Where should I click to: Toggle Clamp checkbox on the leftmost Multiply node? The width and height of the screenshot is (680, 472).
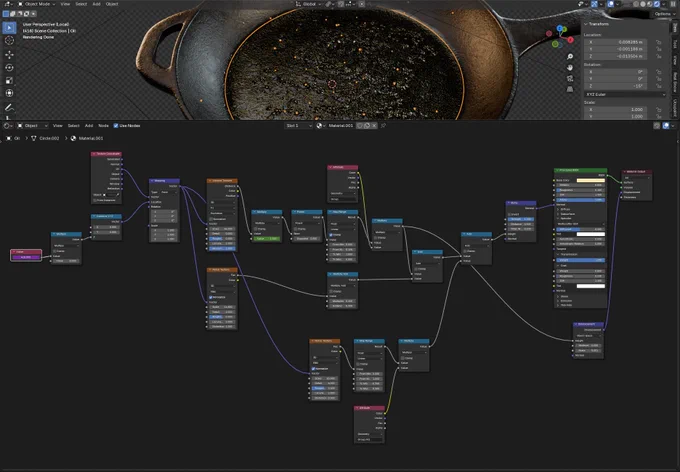click(x=55, y=251)
